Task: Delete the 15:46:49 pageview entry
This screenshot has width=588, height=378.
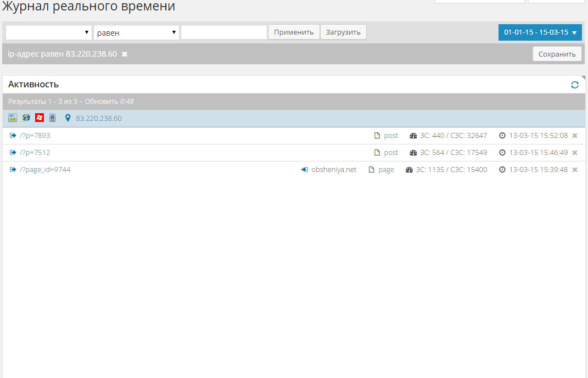Action: coord(574,152)
